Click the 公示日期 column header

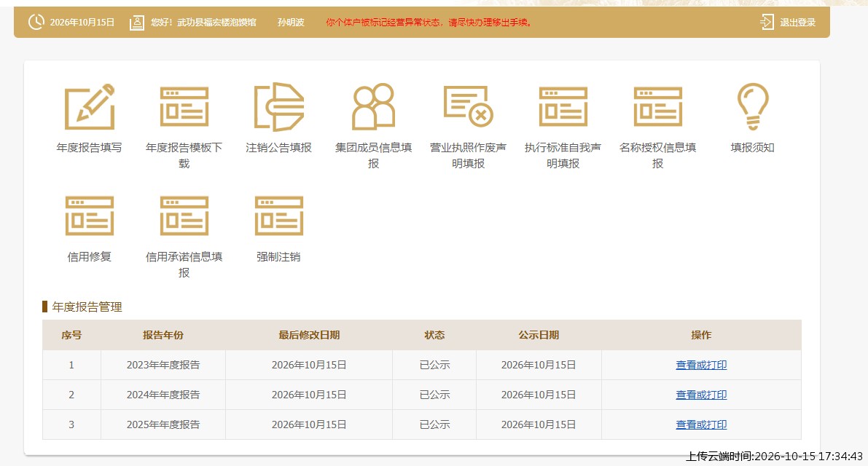539,335
